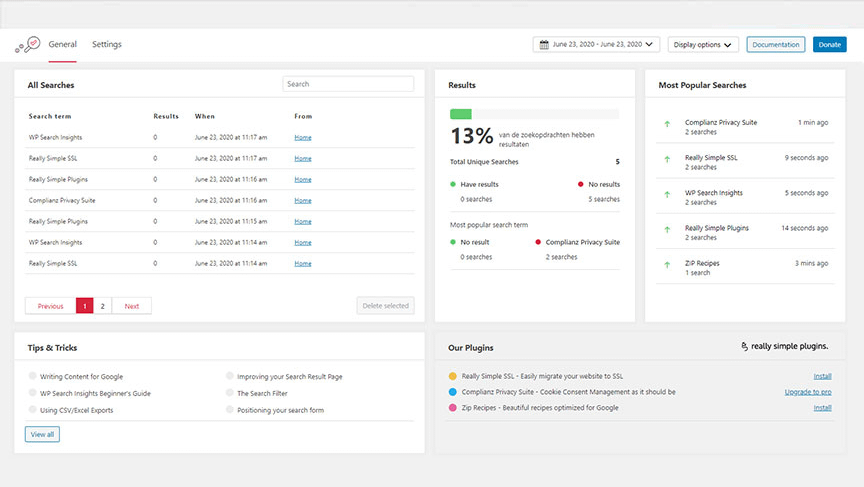Click the really simple plugins logo
The height and width of the screenshot is (487, 864).
point(785,346)
